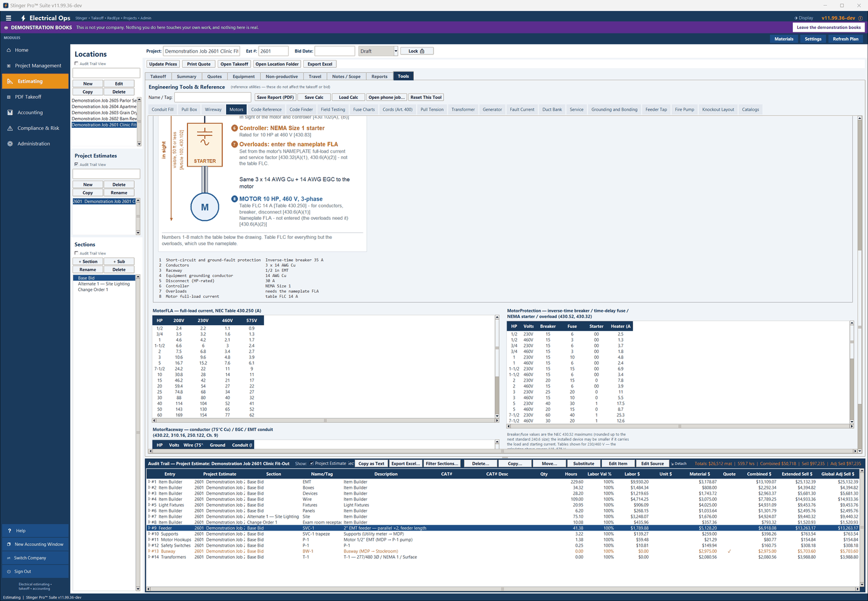
Task: Click the Name / Tag input field
Action: (213, 97)
